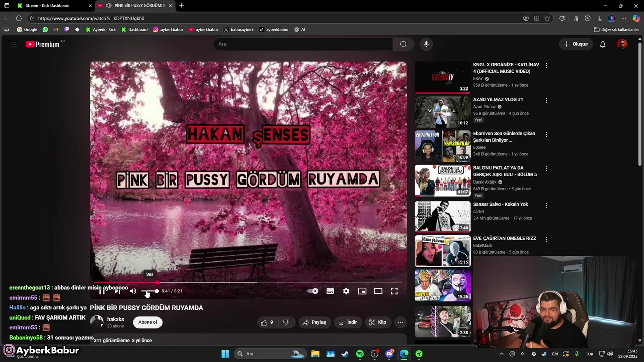
Task: Open baburayberk X bookmark
Action: coord(238,30)
